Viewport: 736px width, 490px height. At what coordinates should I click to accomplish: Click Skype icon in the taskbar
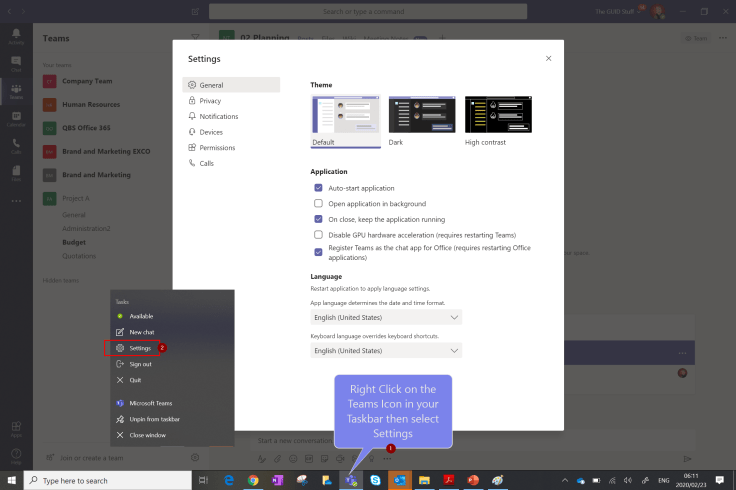(375, 480)
